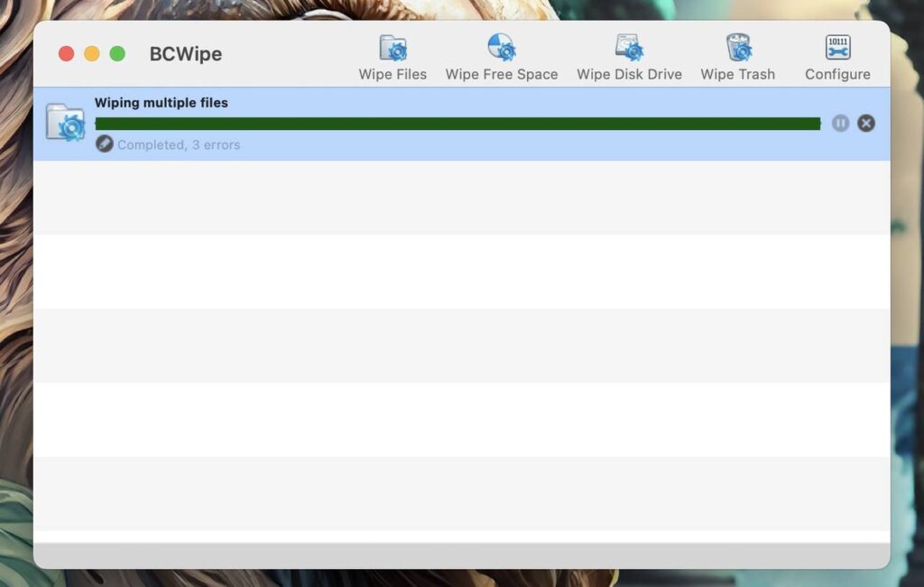Screen dimensions: 924x587
Task: Click the 'Completed, 3 errors' status text
Action: [179, 145]
